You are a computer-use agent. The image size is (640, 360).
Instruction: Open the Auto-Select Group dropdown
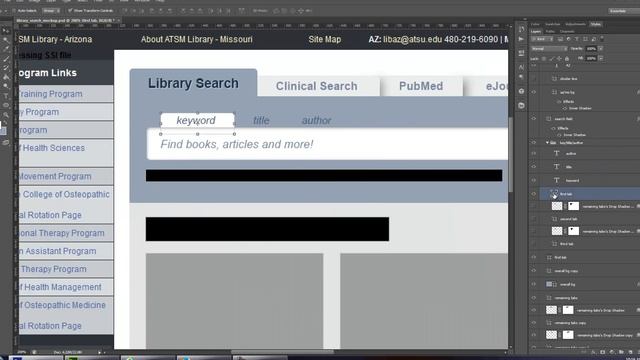pyautogui.click(x=51, y=11)
